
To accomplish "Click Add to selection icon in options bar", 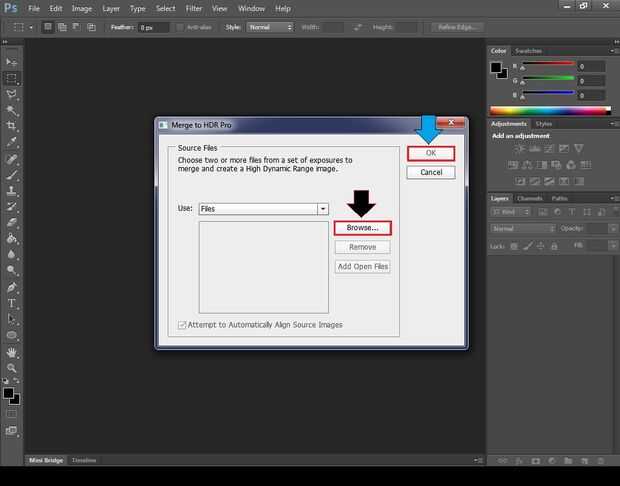I will (62, 27).
